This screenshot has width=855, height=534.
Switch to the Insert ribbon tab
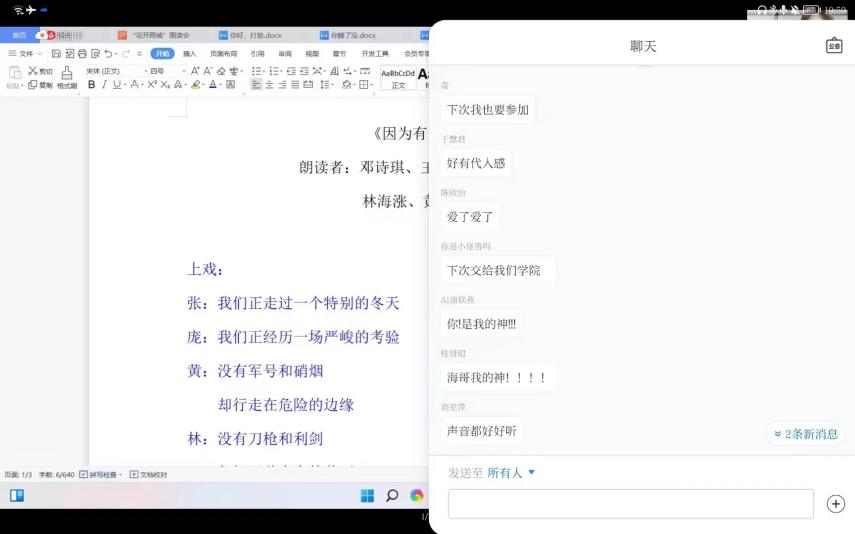coord(189,53)
